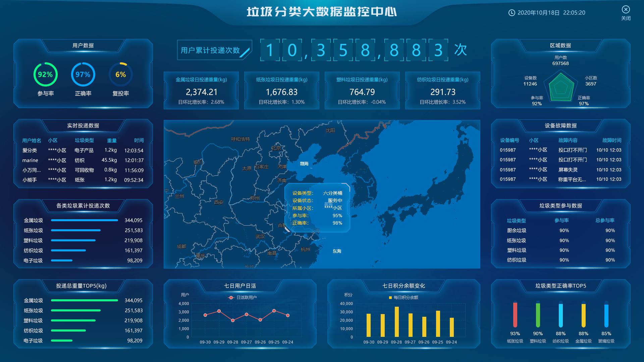This screenshot has width=644, height=362.
Task: Click the red 纸张垃圾 93% capsule bar
Action: [515, 314]
